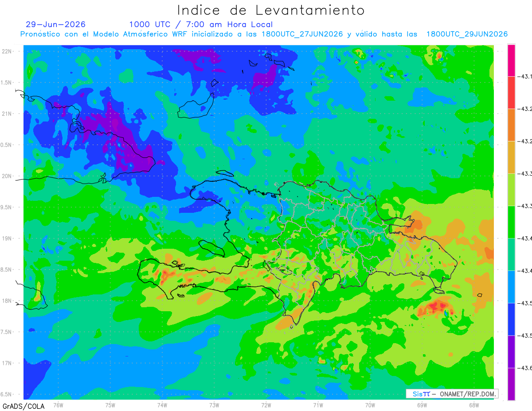The image size is (532, 411).
Task: Select the light blue swatch in the color bar
Action: (x=511, y=287)
